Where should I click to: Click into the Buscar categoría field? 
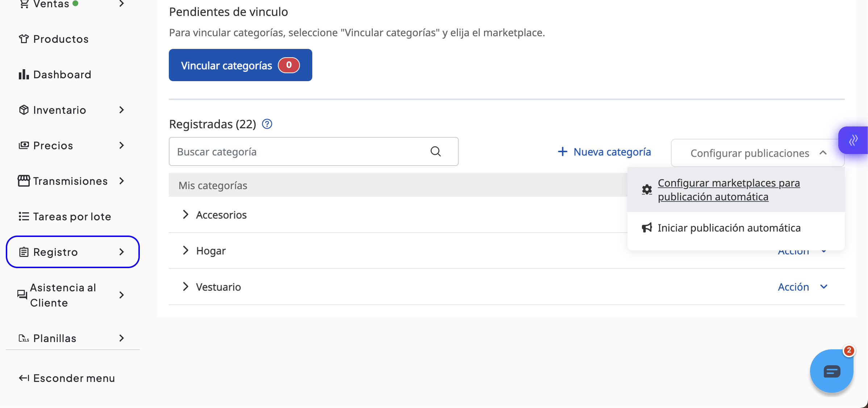coord(297,152)
